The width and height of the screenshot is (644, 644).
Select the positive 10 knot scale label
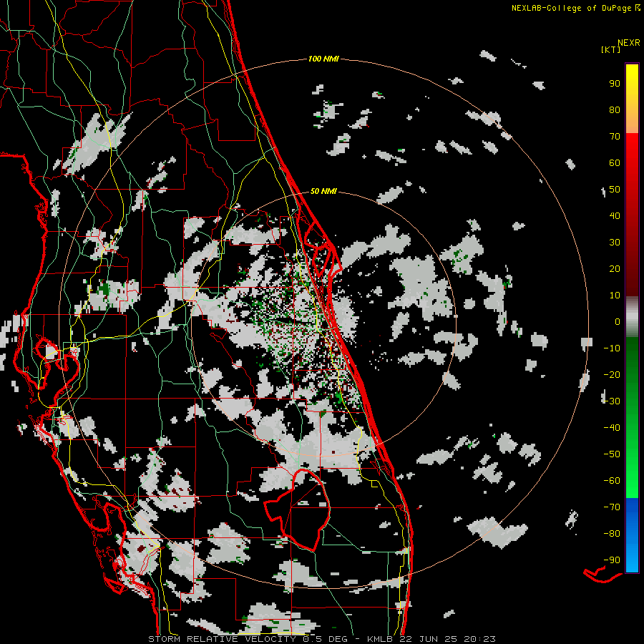pos(615,296)
